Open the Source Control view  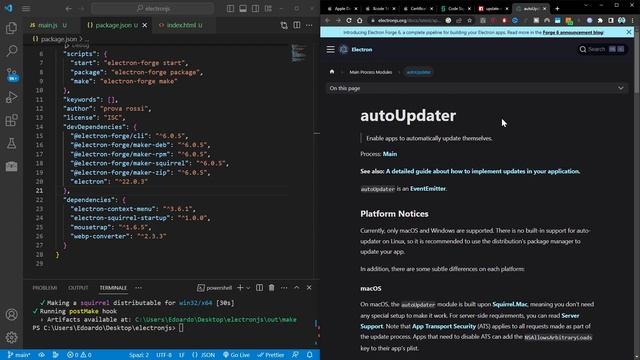click(11, 75)
